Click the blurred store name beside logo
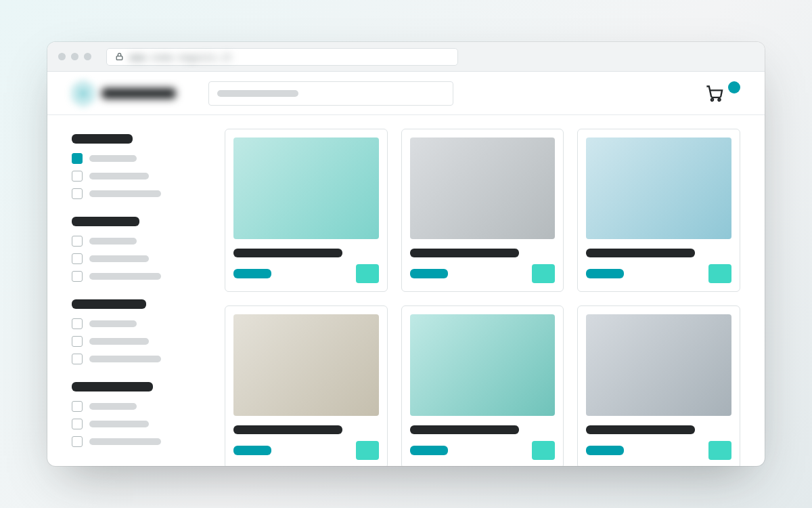The width and height of the screenshot is (812, 508). pyautogui.click(x=139, y=93)
